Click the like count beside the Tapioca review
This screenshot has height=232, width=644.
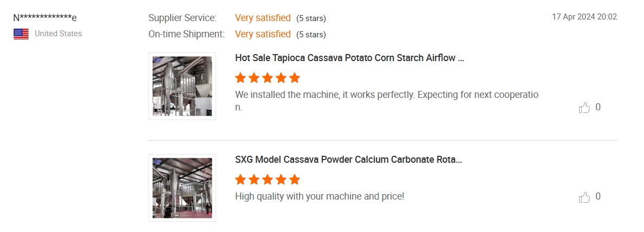point(598,108)
